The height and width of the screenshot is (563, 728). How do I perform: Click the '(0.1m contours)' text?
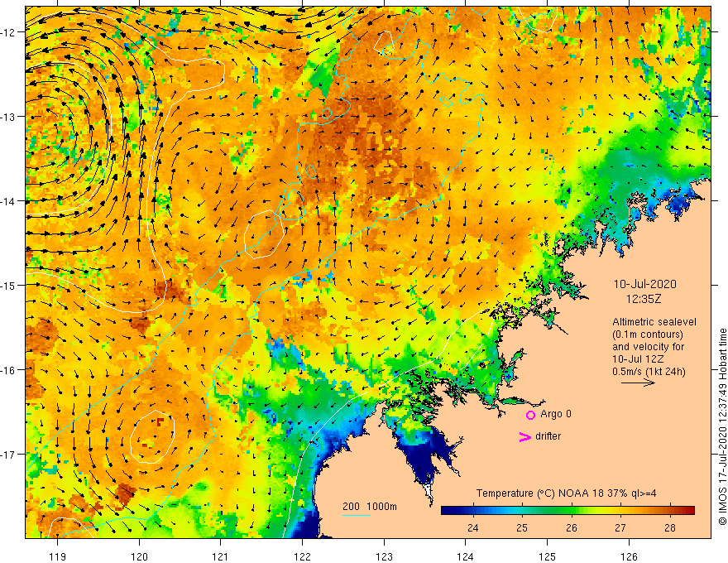tap(648, 334)
